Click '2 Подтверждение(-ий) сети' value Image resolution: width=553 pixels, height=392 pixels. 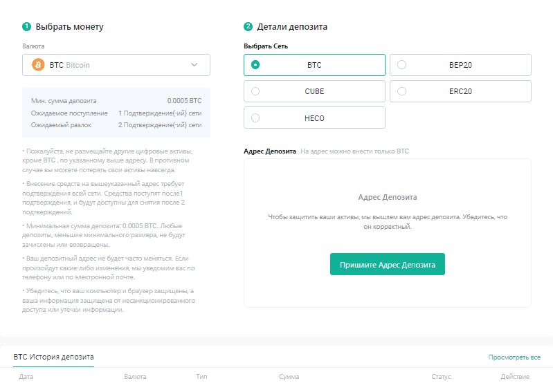click(160, 125)
